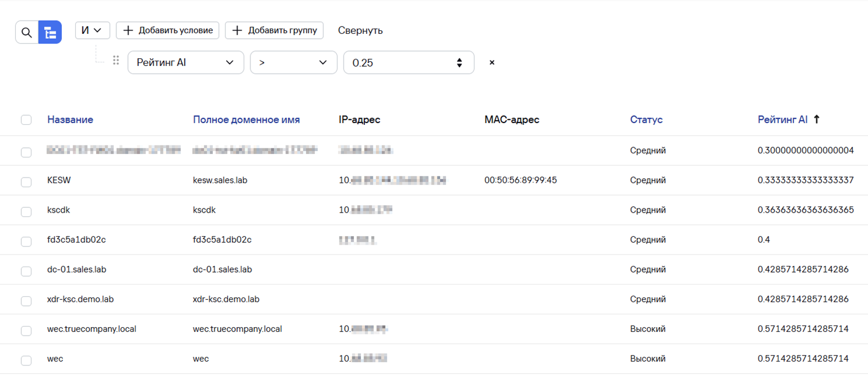Switch to tree filter builder icon

pos(50,33)
